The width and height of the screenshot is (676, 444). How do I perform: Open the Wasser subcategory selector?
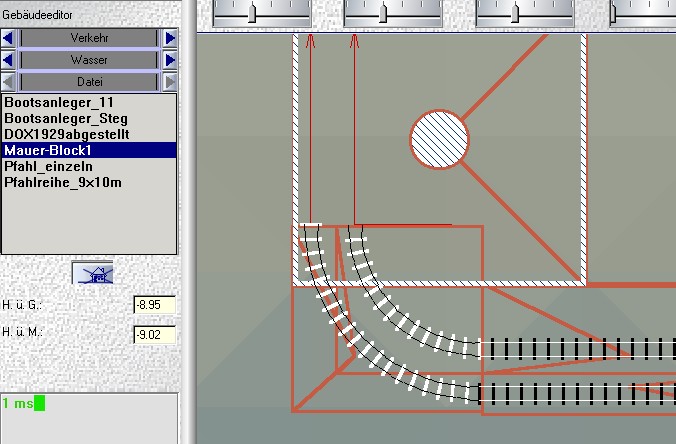pyautogui.click(x=89, y=60)
